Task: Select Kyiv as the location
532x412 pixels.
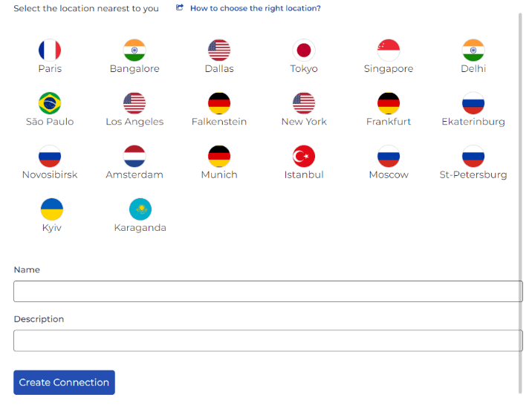Action: pyautogui.click(x=51, y=209)
